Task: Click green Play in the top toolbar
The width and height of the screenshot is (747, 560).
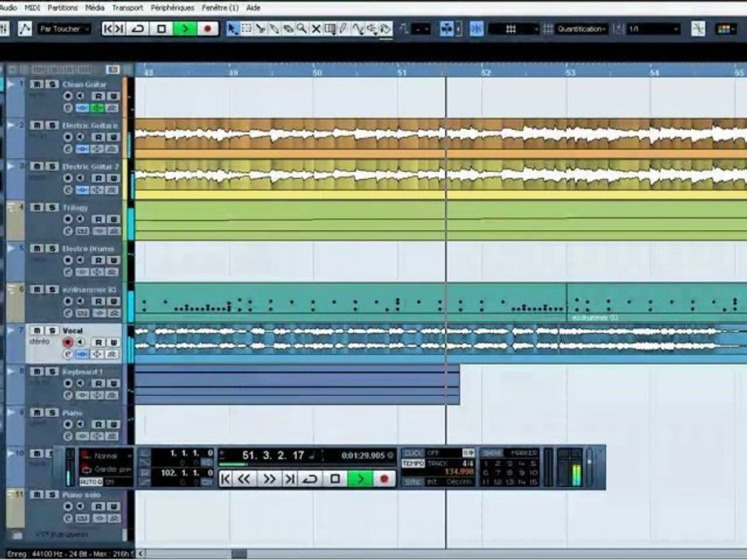Action: click(185, 29)
